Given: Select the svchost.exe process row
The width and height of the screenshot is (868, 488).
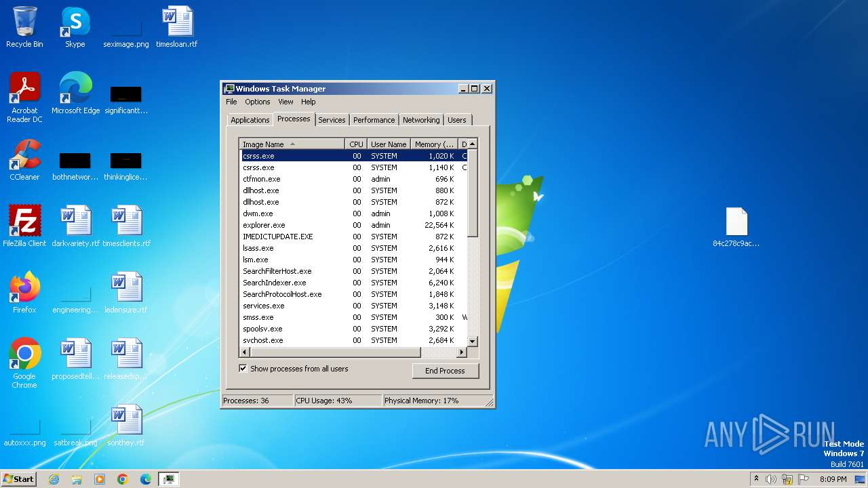Looking at the screenshot, I should coord(353,340).
